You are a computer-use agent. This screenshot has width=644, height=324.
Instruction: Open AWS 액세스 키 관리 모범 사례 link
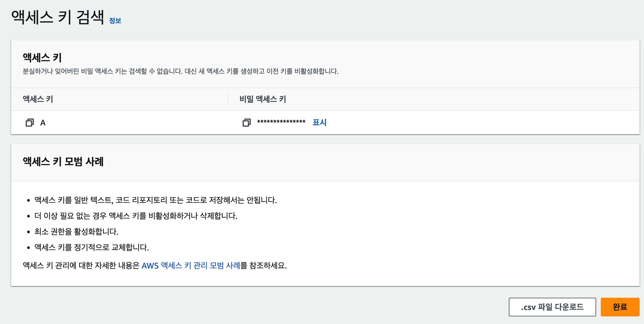pos(191,265)
